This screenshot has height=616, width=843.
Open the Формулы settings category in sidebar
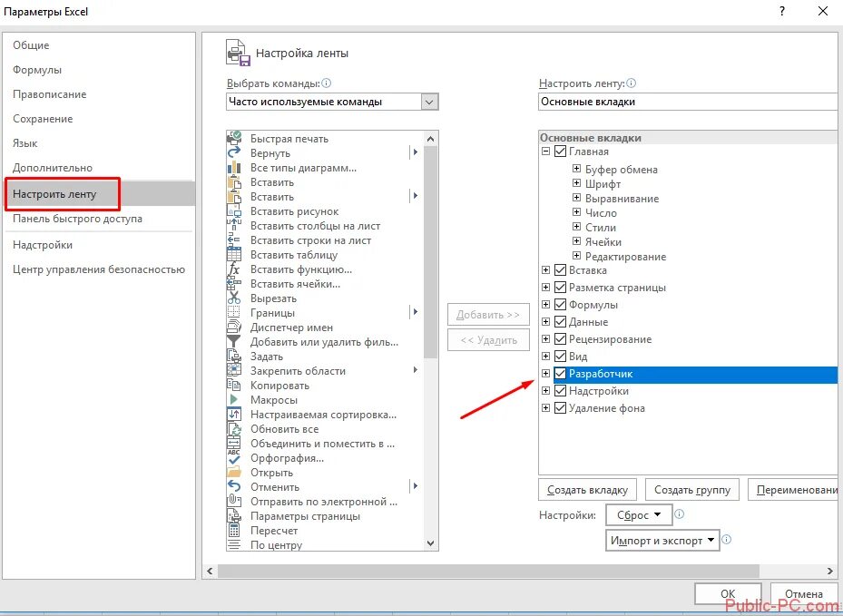point(37,70)
